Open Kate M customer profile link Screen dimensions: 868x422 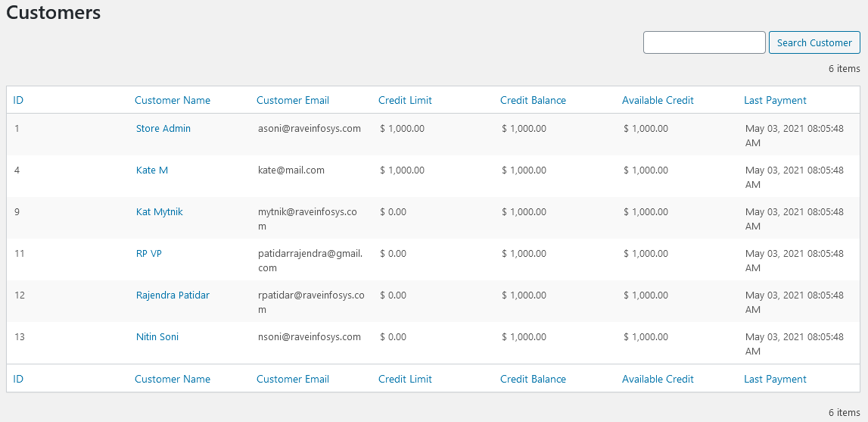click(x=151, y=170)
